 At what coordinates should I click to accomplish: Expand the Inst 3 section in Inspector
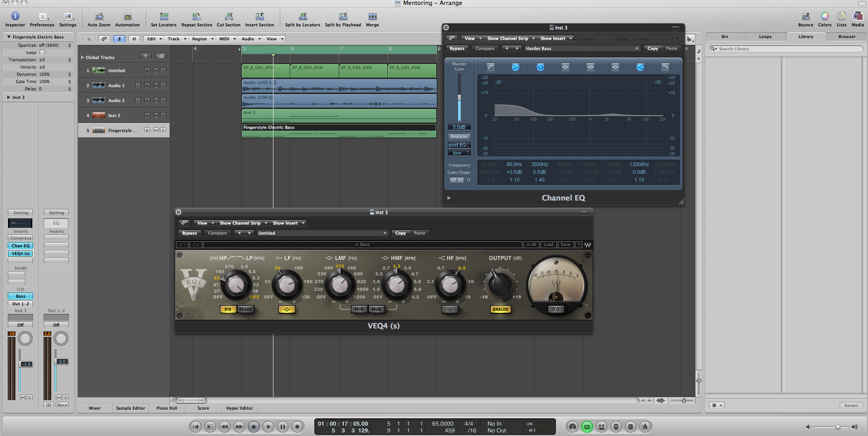[x=9, y=97]
